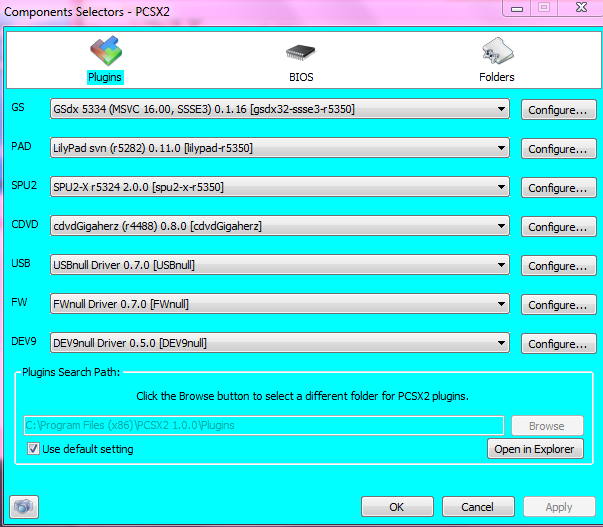This screenshot has height=527, width=603.
Task: Open the PAD LilyPad plugin dropdown
Action: click(x=280, y=148)
